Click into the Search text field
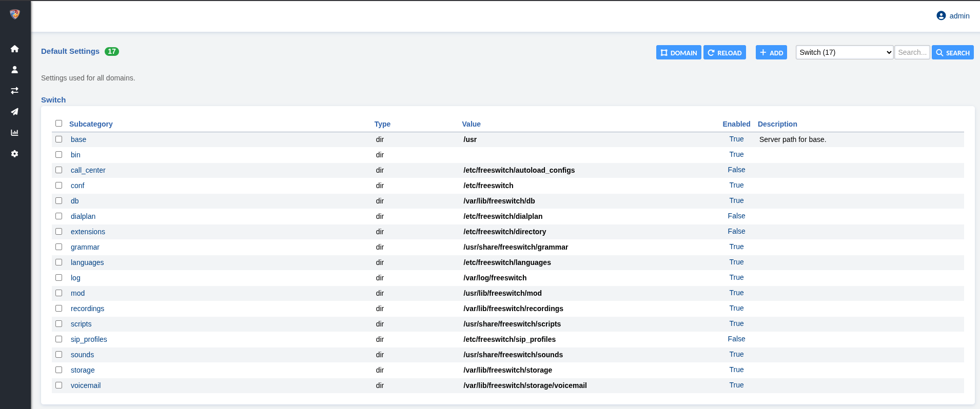Image resolution: width=980 pixels, height=409 pixels. (x=912, y=52)
